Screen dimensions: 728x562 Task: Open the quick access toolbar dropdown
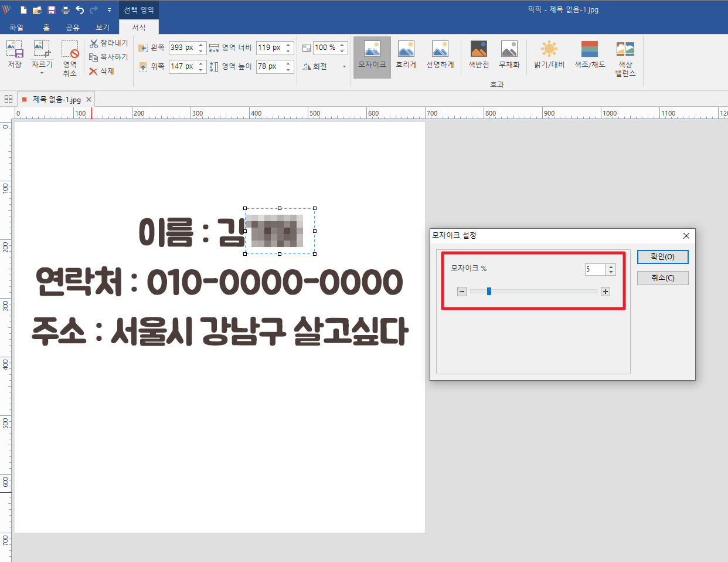109,10
